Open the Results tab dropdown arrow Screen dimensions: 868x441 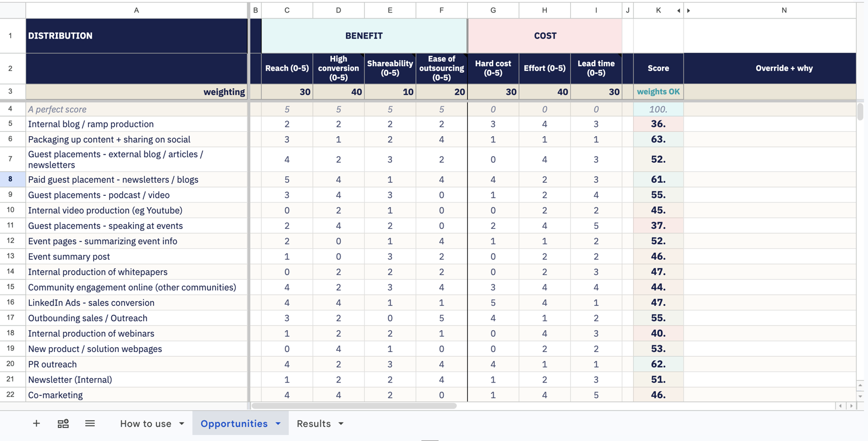click(x=341, y=424)
